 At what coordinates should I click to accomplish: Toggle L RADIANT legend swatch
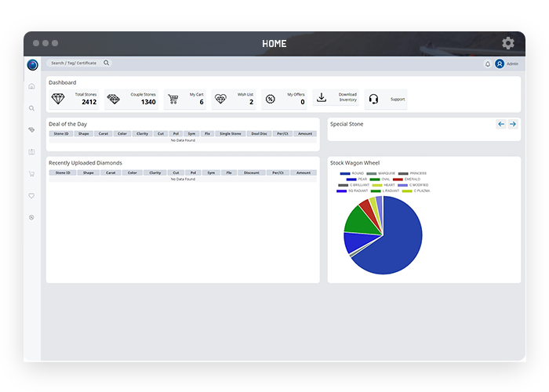click(376, 191)
